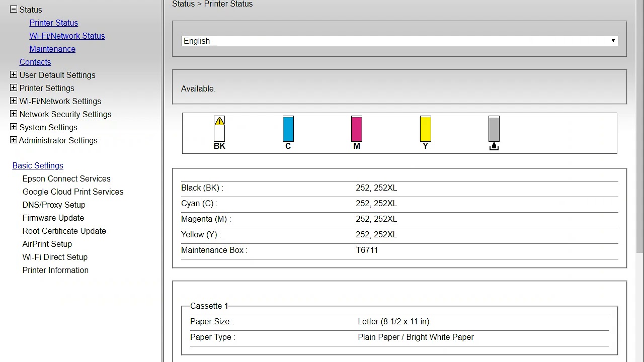The height and width of the screenshot is (362, 644).
Task: Click the 'Letter (8 1/2 x 11 in)' value
Action: click(x=393, y=321)
